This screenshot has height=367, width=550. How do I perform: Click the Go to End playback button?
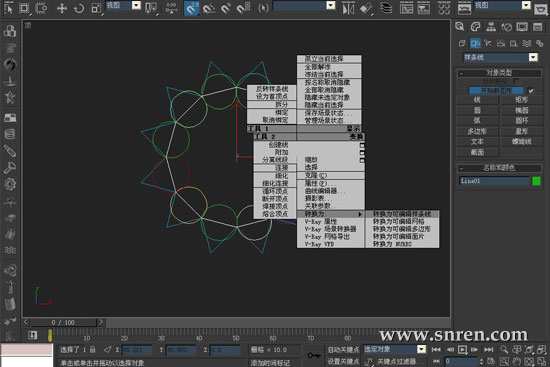489,349
